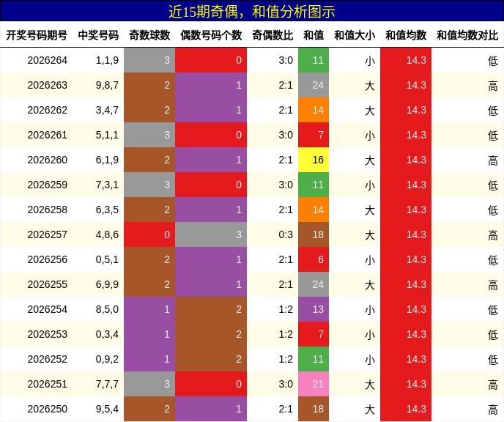The image size is (504, 422).
Task: Select period number 2026261
Action: coord(47,135)
